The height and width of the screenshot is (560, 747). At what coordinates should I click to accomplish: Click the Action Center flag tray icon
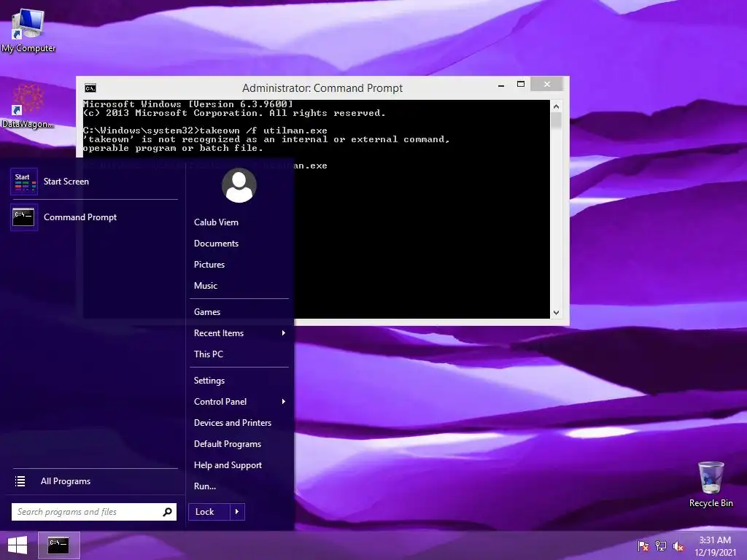(x=643, y=546)
